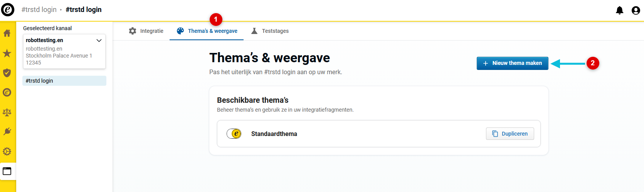Image resolution: width=644 pixels, height=192 pixels.
Task: Open the gear settings sidebar icon
Action: click(7, 151)
